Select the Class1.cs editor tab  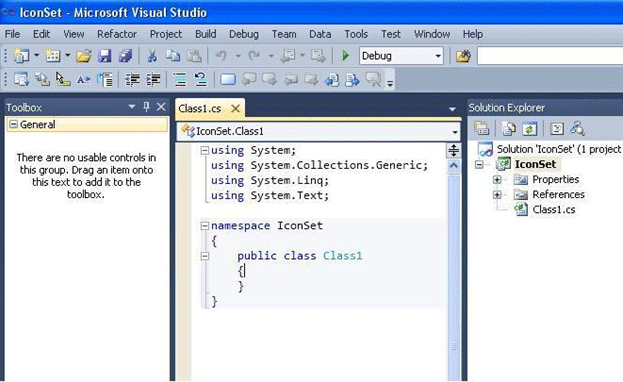(x=200, y=109)
